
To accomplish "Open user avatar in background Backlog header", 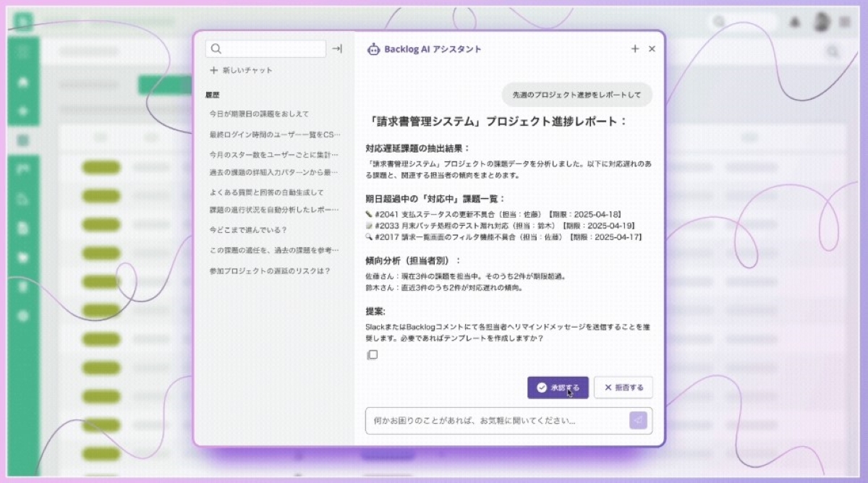I will tap(820, 22).
